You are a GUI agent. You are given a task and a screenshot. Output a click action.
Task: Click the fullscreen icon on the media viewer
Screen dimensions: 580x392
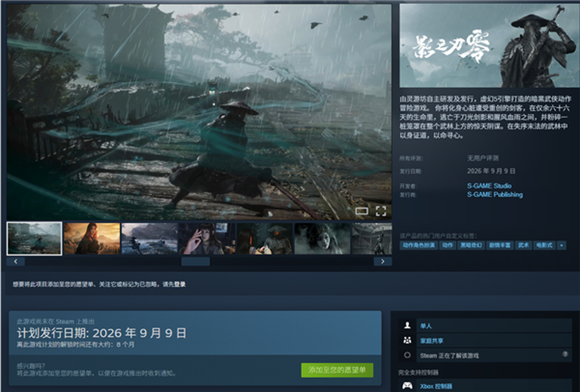pyautogui.click(x=381, y=210)
